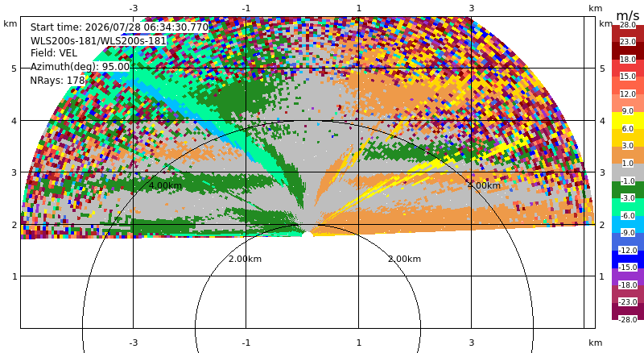The width and height of the screenshot is (644, 353).
Task: Click the left 4.00km range ring label
Action: 165,185
